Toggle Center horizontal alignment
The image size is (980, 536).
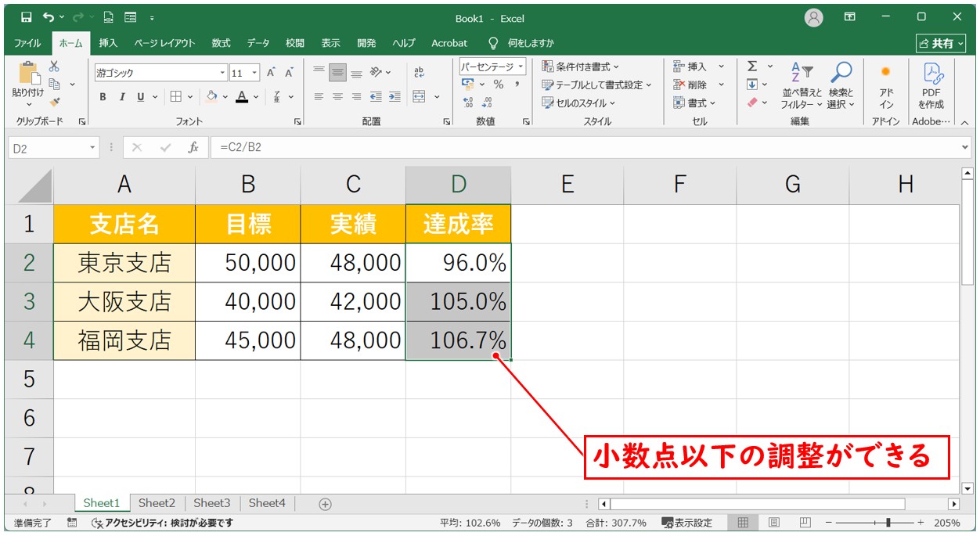pos(337,97)
